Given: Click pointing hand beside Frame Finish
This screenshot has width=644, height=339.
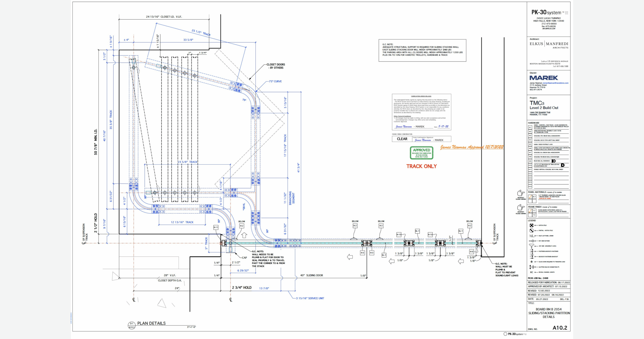Looking at the screenshot, I should (521, 207).
